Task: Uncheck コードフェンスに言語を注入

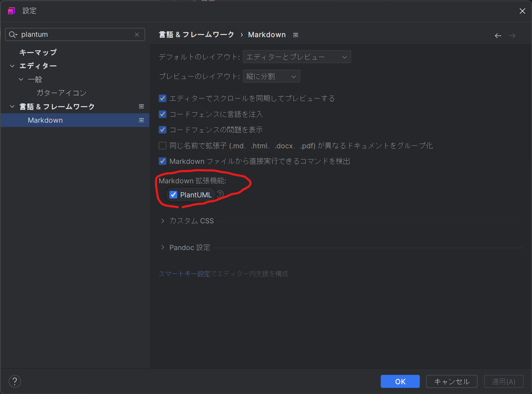Action: click(163, 114)
